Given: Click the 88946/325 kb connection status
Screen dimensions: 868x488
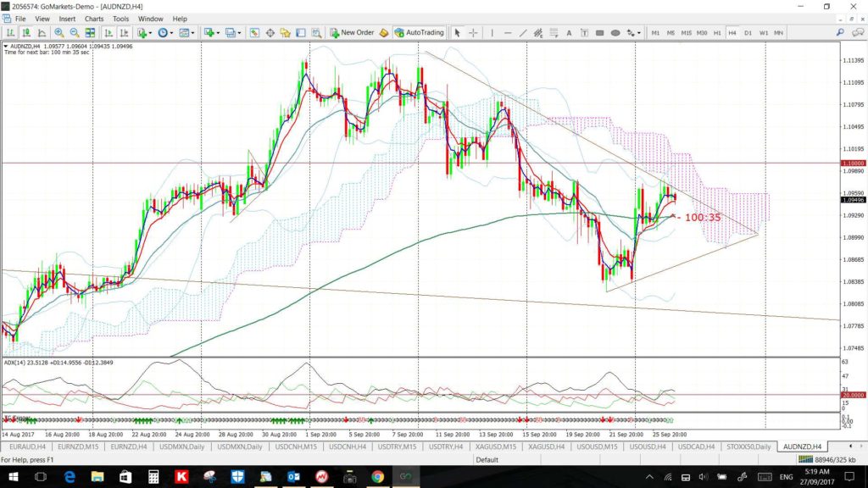Looking at the screenshot, I should [x=827, y=460].
